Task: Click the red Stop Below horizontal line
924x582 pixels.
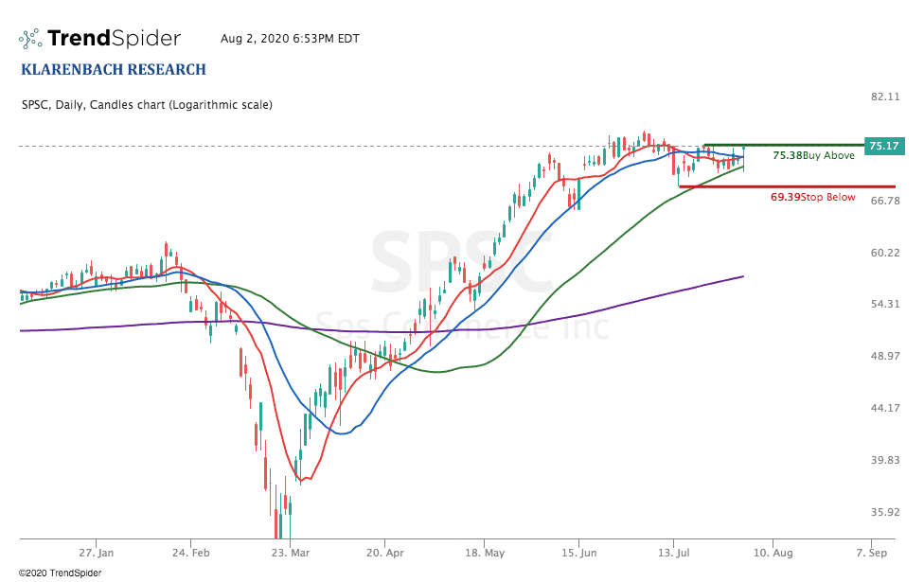Action: [787, 186]
